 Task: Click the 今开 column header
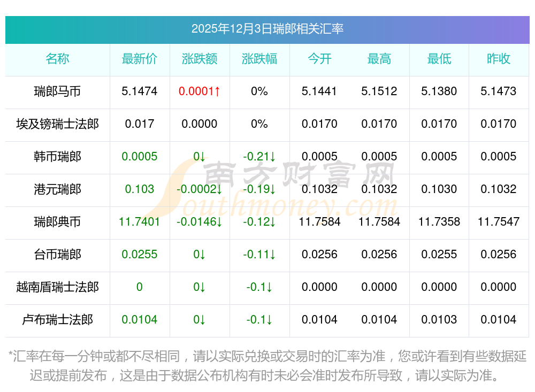point(319,59)
